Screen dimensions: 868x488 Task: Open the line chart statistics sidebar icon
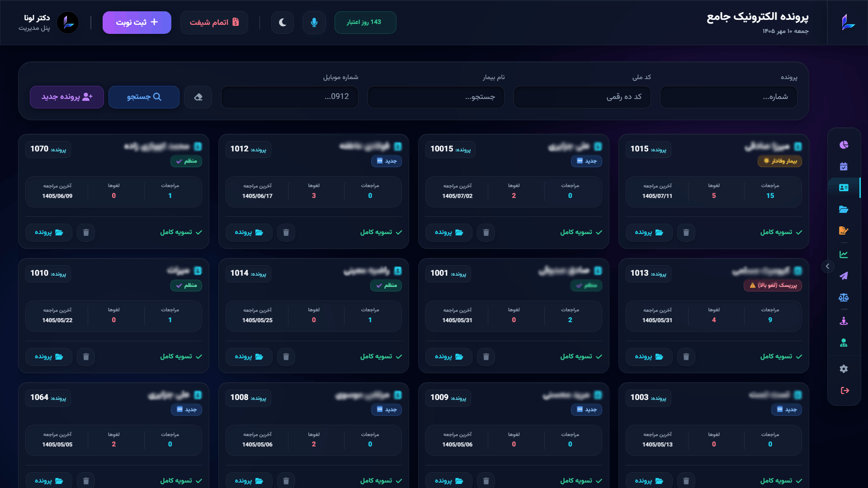[844, 254]
